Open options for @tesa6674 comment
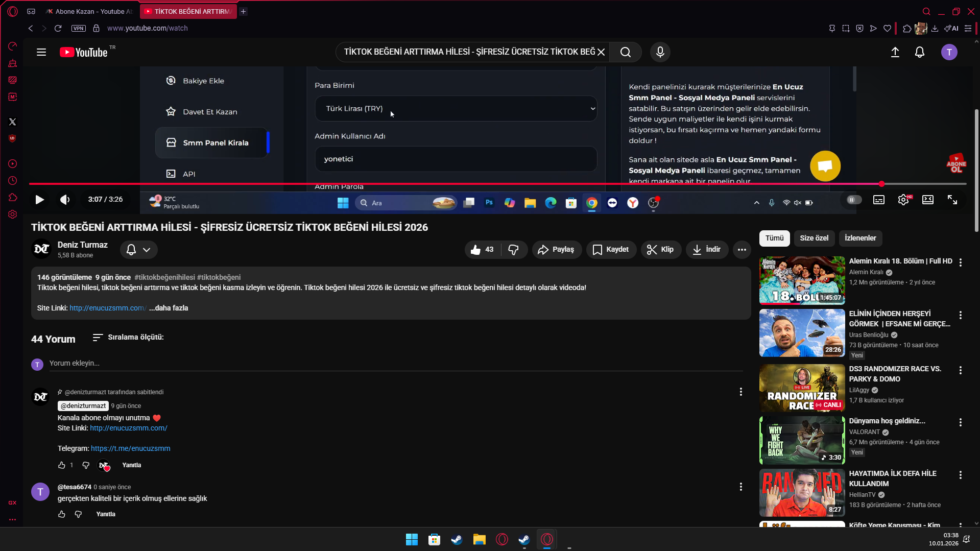 pyautogui.click(x=741, y=487)
